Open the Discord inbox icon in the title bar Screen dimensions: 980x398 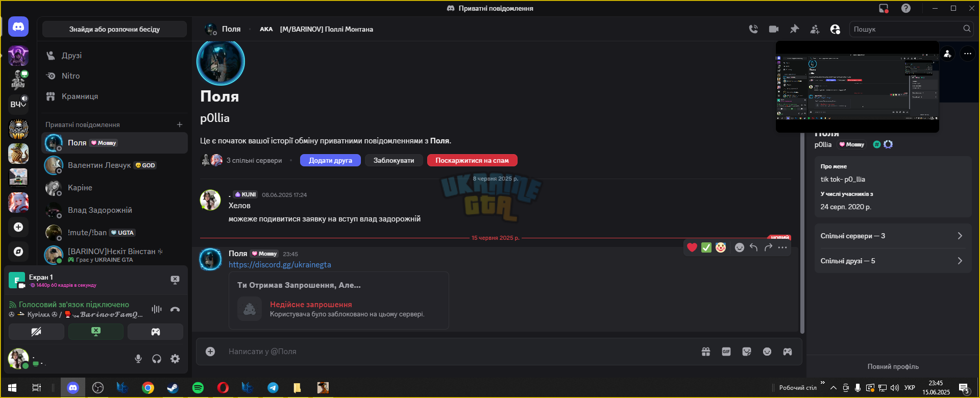[x=884, y=8]
